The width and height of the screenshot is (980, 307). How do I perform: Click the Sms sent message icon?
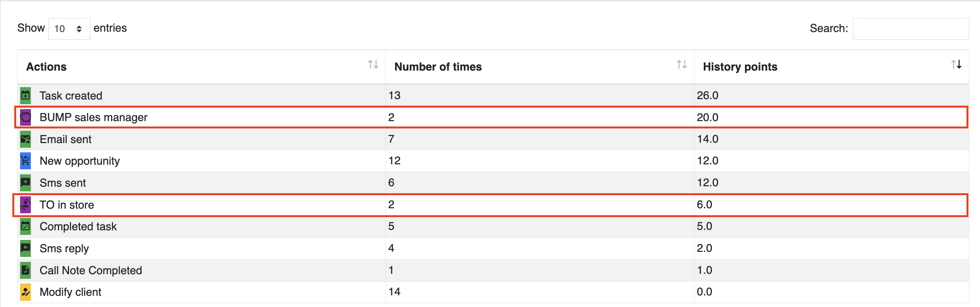pyautogui.click(x=25, y=183)
